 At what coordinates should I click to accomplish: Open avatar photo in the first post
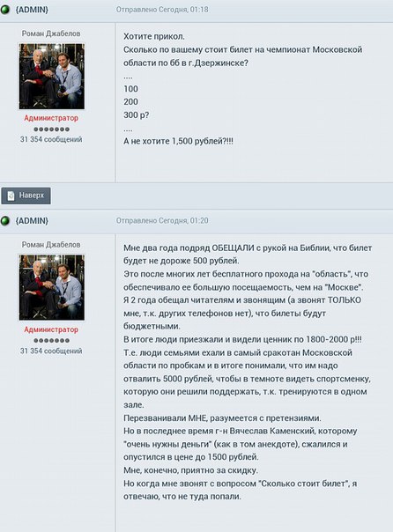click(x=52, y=77)
